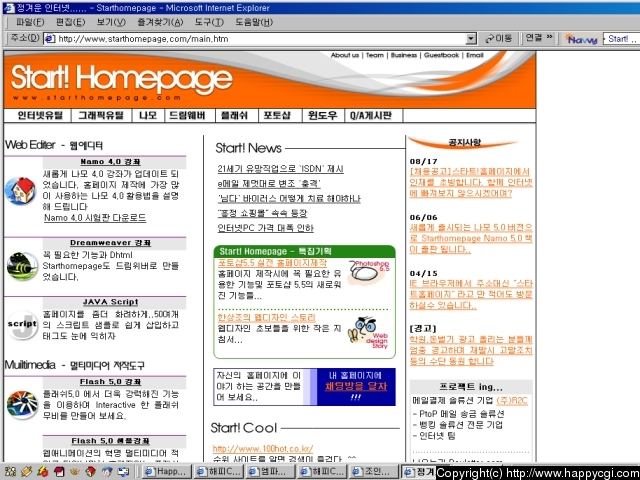
Task: Open the http://www.100hot.co.kr/ link
Action: (263, 449)
